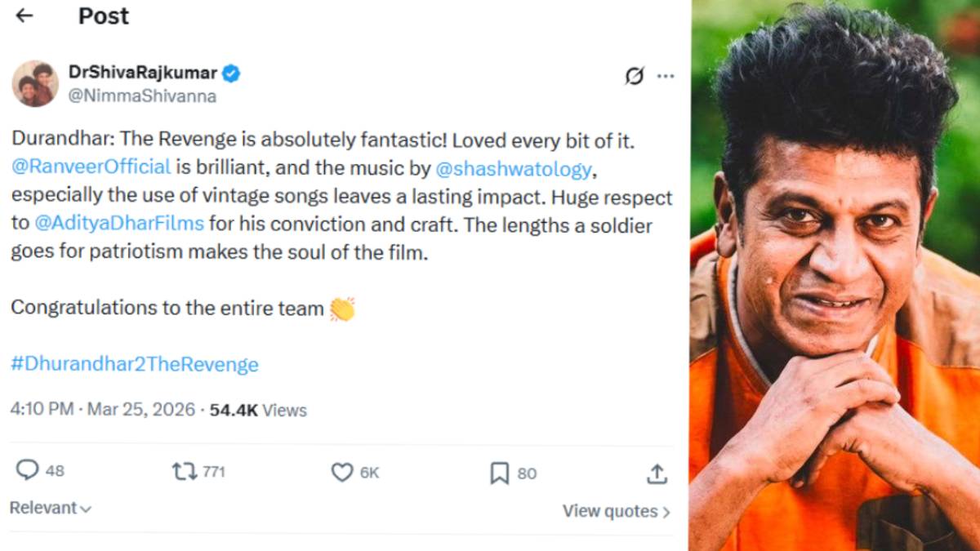Like the post using the heart icon

click(x=341, y=471)
